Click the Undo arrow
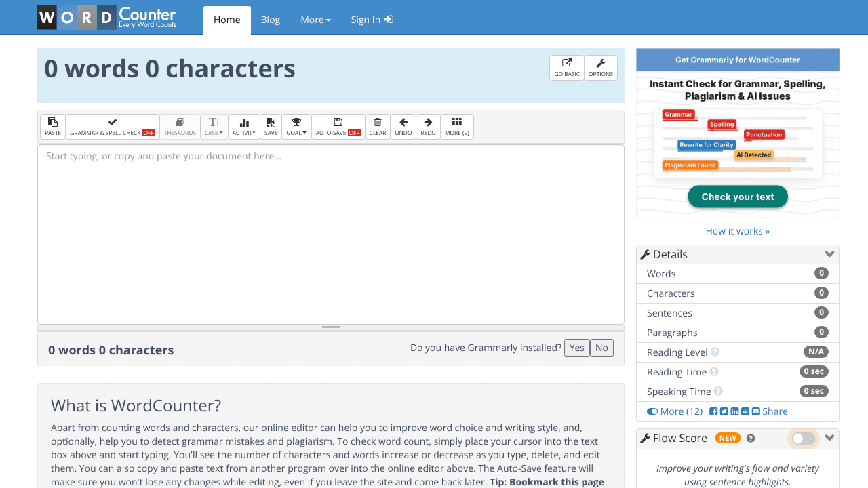 [403, 127]
